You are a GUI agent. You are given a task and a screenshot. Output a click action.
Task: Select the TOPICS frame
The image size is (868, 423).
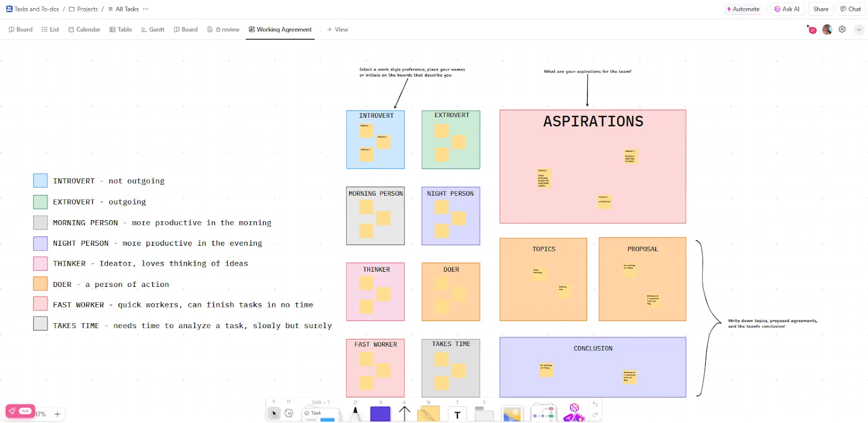pyautogui.click(x=543, y=279)
